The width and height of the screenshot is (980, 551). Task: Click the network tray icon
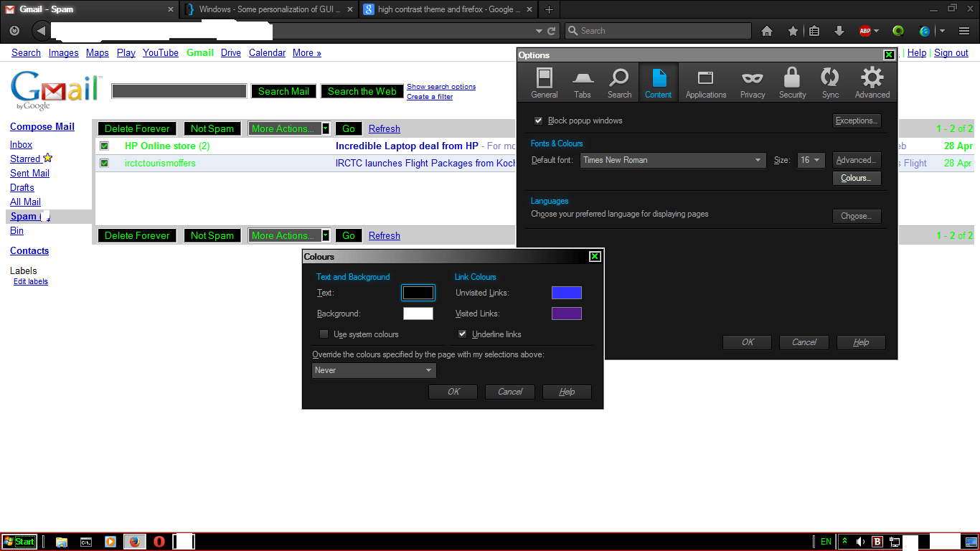pyautogui.click(x=895, y=542)
